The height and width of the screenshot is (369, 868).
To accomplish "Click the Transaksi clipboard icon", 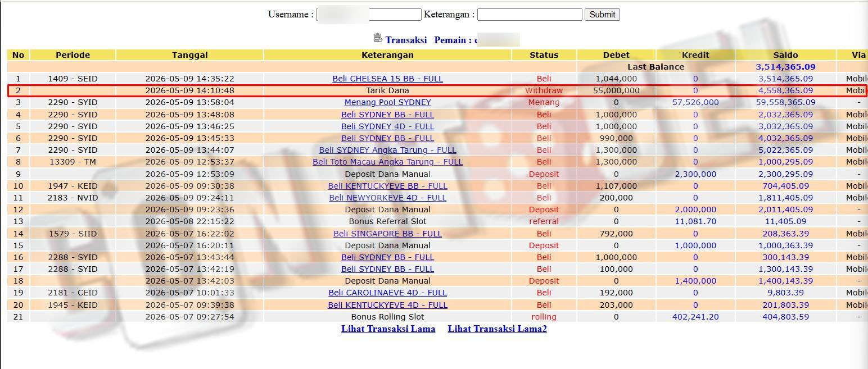I will (x=378, y=38).
